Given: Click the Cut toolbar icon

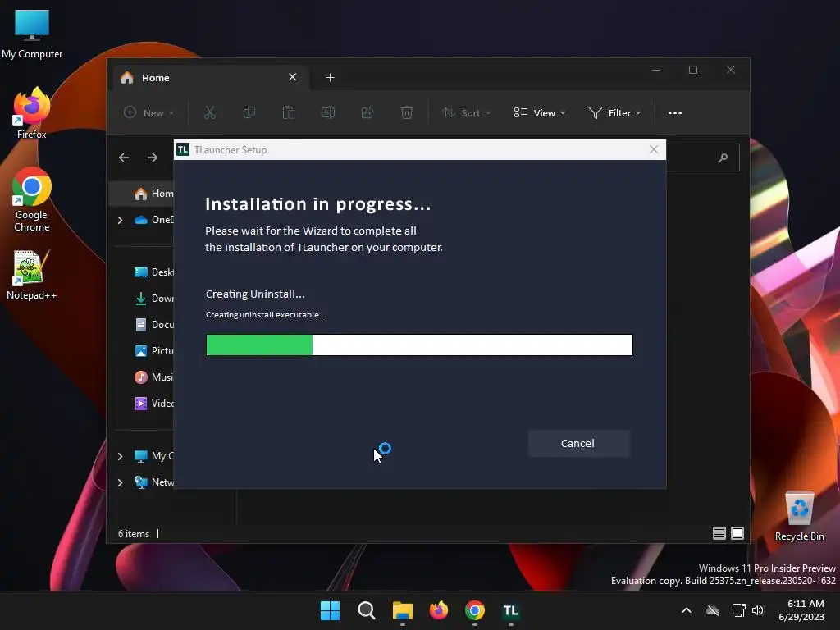Looking at the screenshot, I should click(209, 112).
